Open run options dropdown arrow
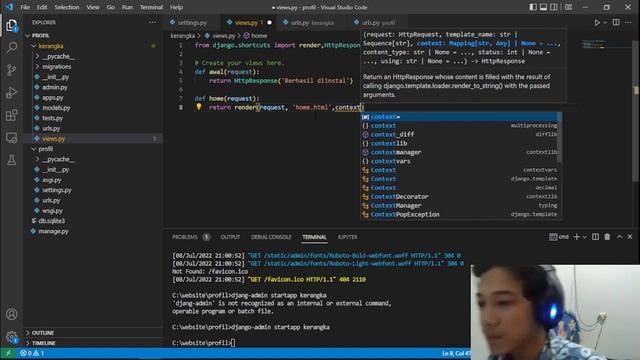This screenshot has height=360, width=640. pyautogui.click(x=605, y=22)
